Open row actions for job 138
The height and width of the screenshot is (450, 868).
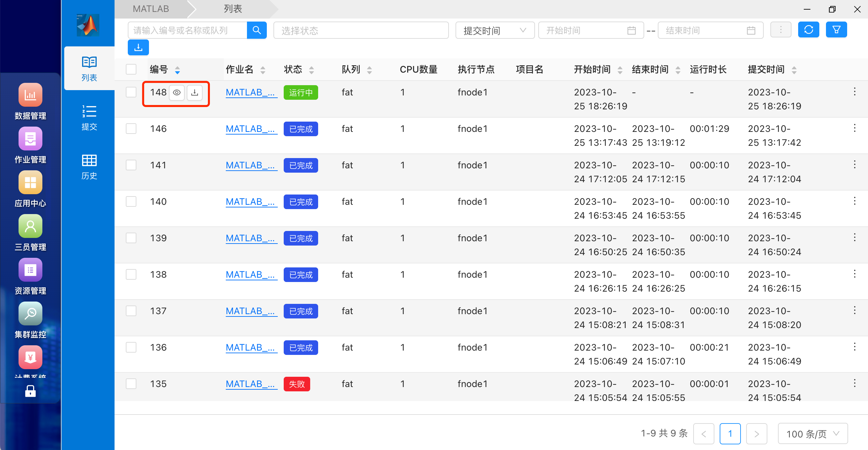click(854, 274)
